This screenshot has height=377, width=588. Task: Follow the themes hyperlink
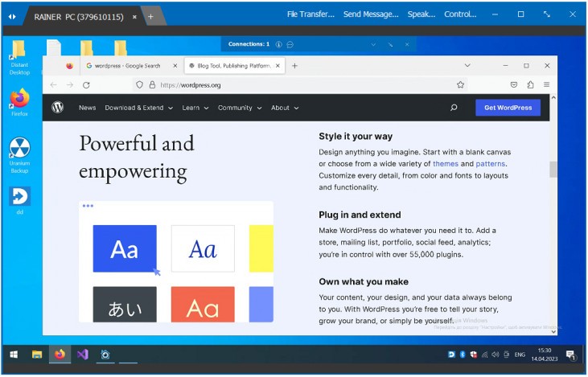[x=446, y=164]
